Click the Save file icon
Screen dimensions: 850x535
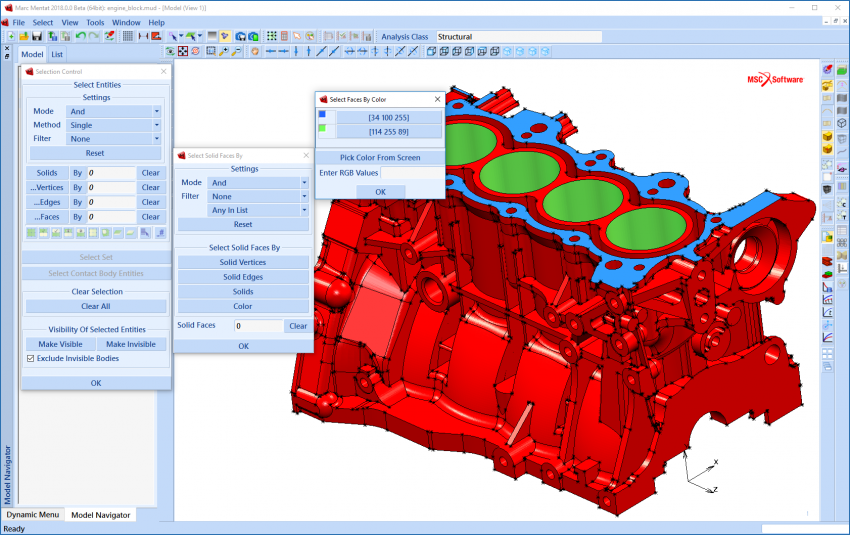pyautogui.click(x=37, y=37)
